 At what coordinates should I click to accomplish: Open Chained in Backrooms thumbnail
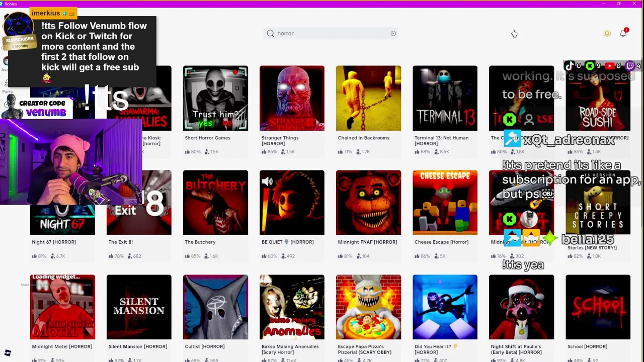pos(368,98)
